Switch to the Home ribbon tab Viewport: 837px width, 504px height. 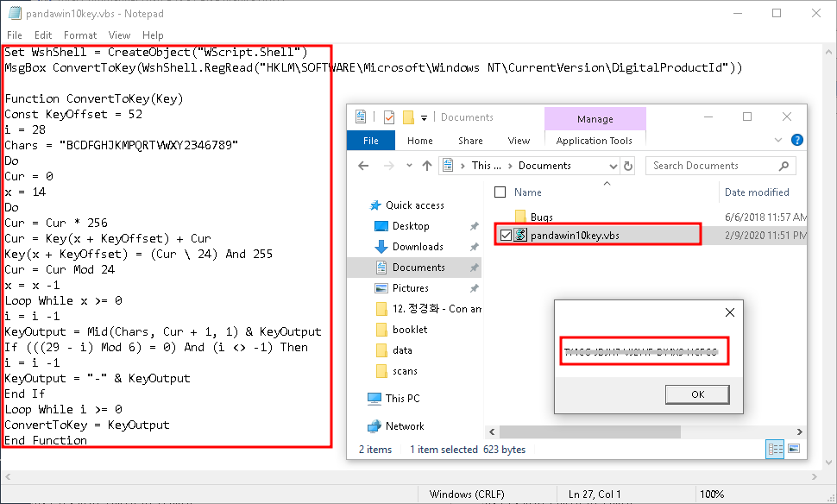click(x=420, y=141)
